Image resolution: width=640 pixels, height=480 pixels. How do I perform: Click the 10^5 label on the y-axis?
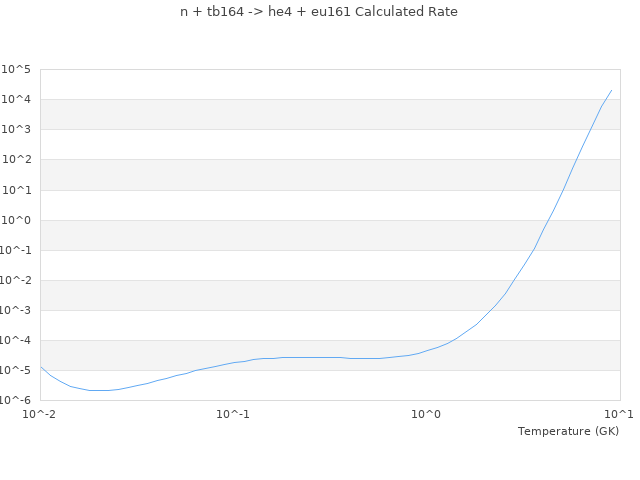16,70
